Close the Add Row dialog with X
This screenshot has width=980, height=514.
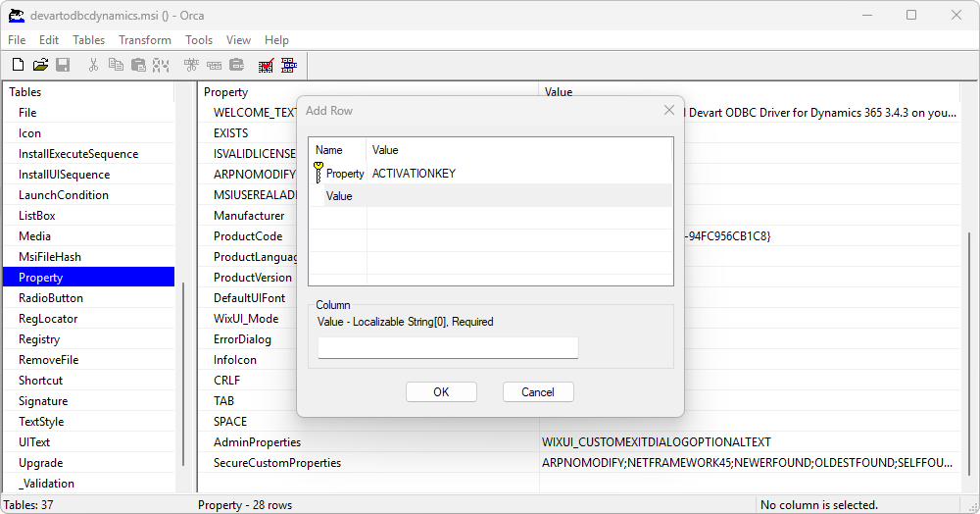tap(668, 110)
